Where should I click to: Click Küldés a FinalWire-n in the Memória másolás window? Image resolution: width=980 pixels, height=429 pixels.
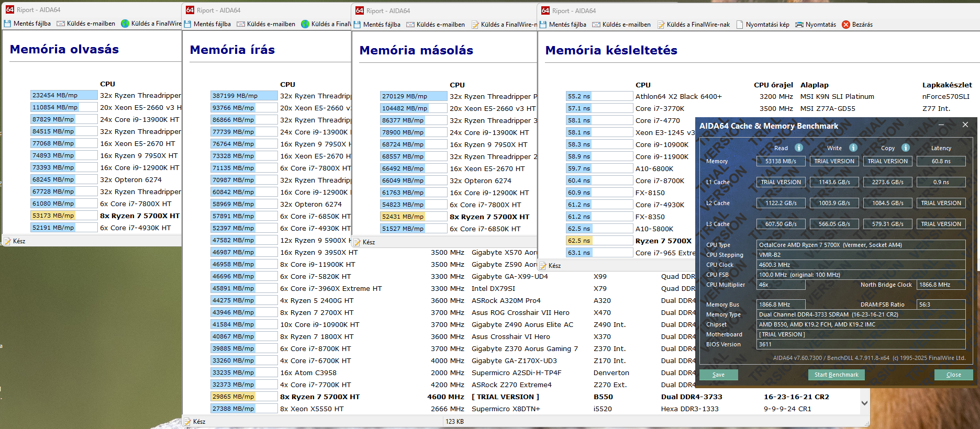pos(504,25)
